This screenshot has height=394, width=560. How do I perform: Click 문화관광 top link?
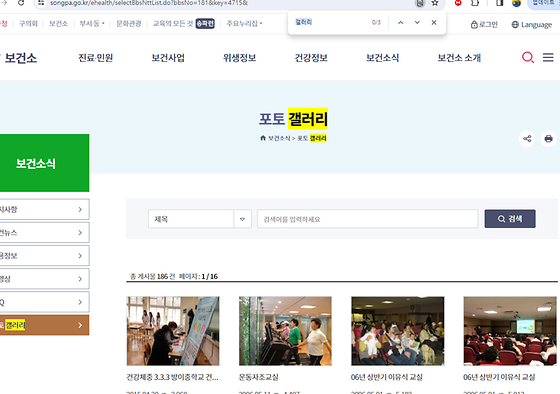coord(129,24)
